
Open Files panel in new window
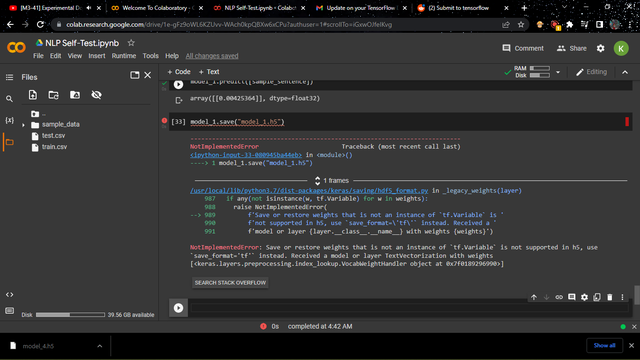(135, 75)
